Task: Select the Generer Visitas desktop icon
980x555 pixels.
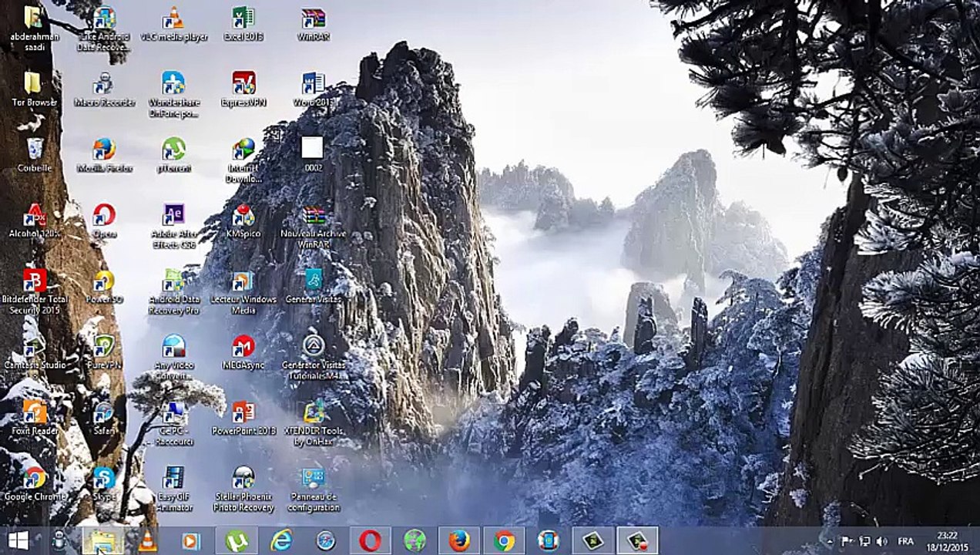Action: (314, 286)
